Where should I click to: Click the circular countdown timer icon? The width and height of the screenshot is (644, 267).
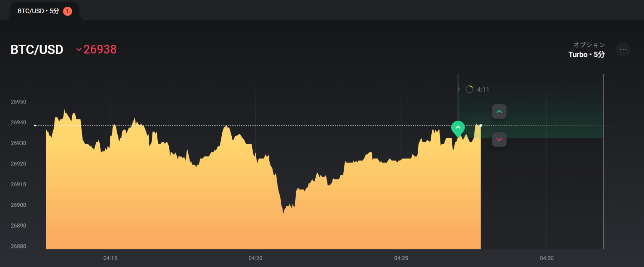point(469,89)
